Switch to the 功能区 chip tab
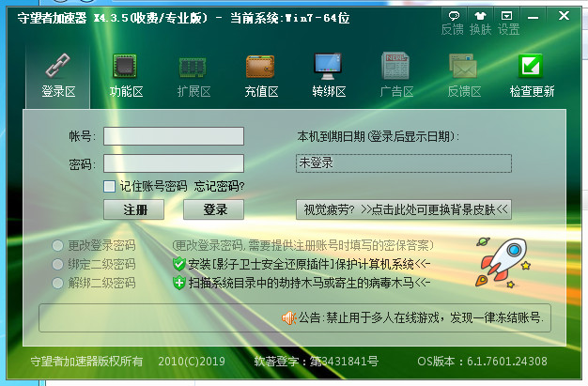The height and width of the screenshot is (386, 588). tap(126, 76)
